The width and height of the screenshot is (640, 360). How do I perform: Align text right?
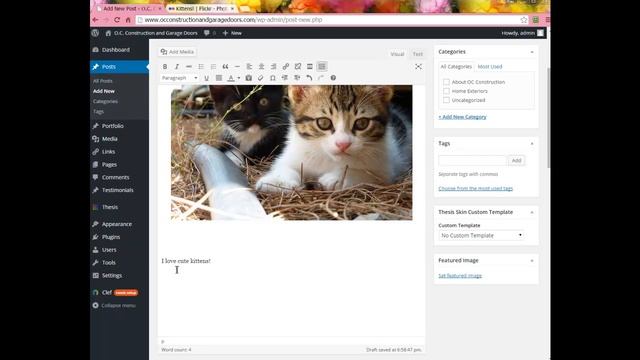tap(273, 67)
